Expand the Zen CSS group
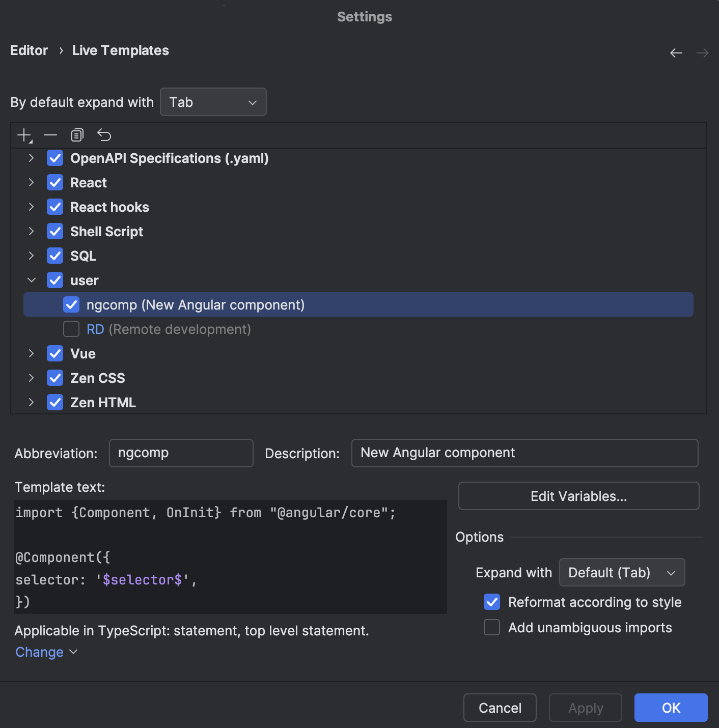This screenshot has width=719, height=728. pyautogui.click(x=32, y=378)
